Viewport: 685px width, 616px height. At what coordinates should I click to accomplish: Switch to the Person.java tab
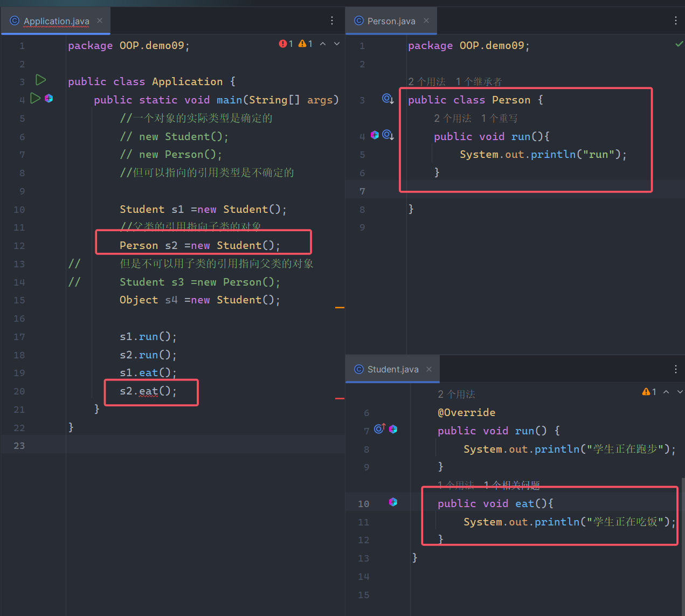point(391,21)
